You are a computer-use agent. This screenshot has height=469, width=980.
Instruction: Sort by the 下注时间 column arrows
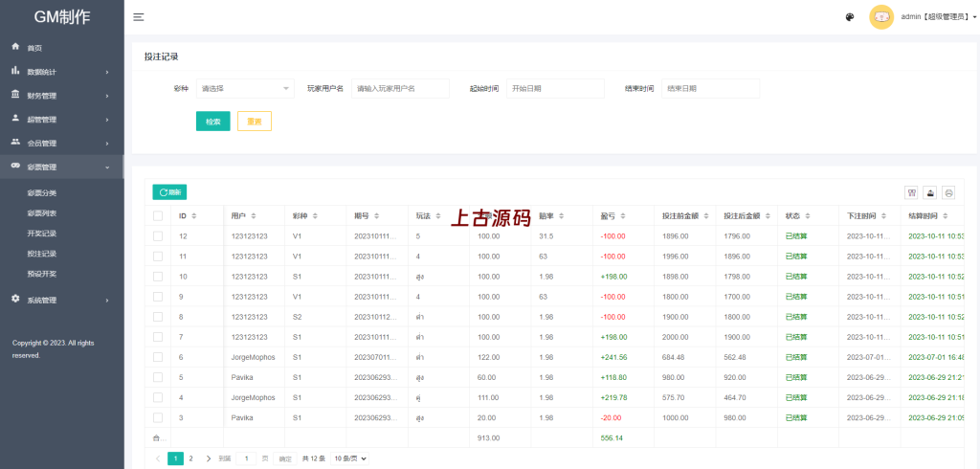pos(883,215)
